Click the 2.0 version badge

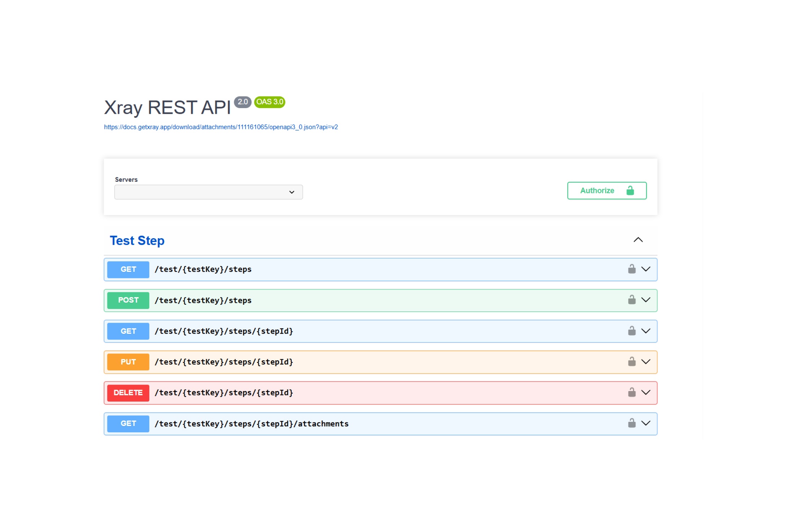(x=242, y=102)
